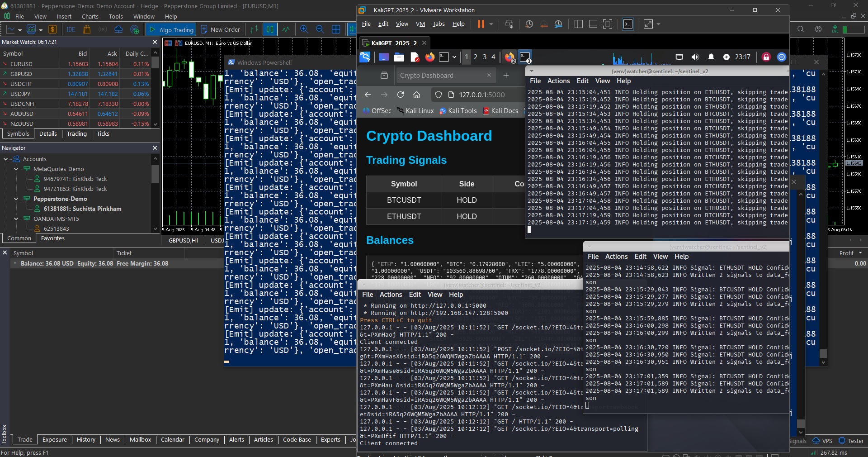Open the Kali file manager launcher
868x457 pixels.
click(399, 57)
